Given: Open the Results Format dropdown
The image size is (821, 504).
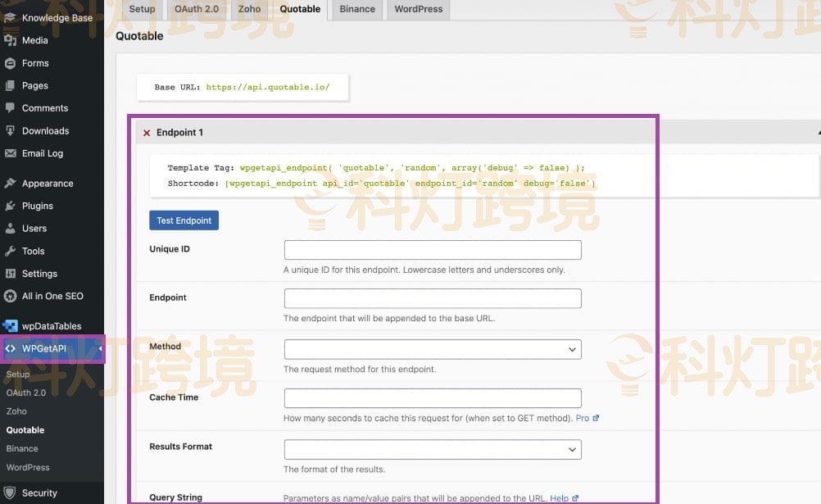Looking at the screenshot, I should (x=433, y=450).
